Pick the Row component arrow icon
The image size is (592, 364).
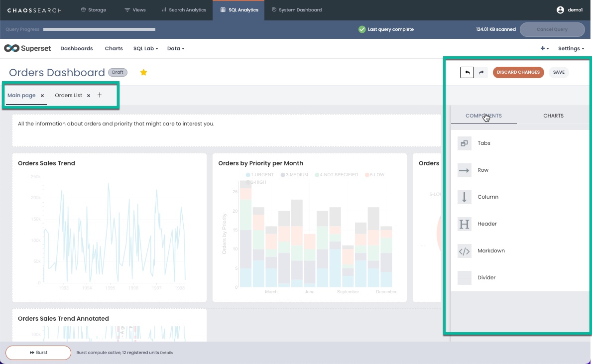pyautogui.click(x=465, y=170)
